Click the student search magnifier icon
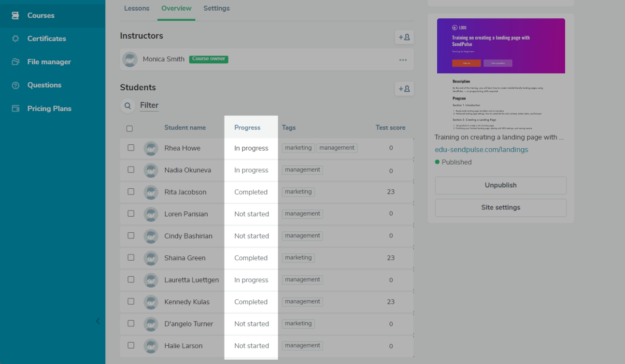 tap(128, 105)
